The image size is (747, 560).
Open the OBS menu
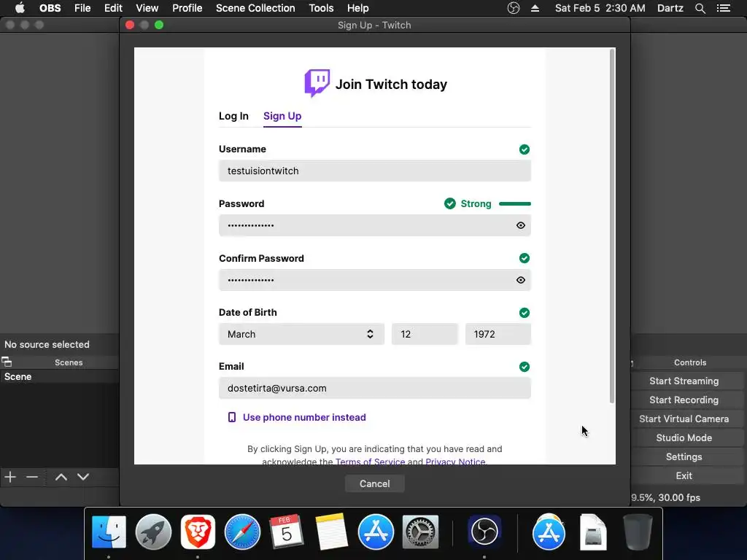click(50, 8)
